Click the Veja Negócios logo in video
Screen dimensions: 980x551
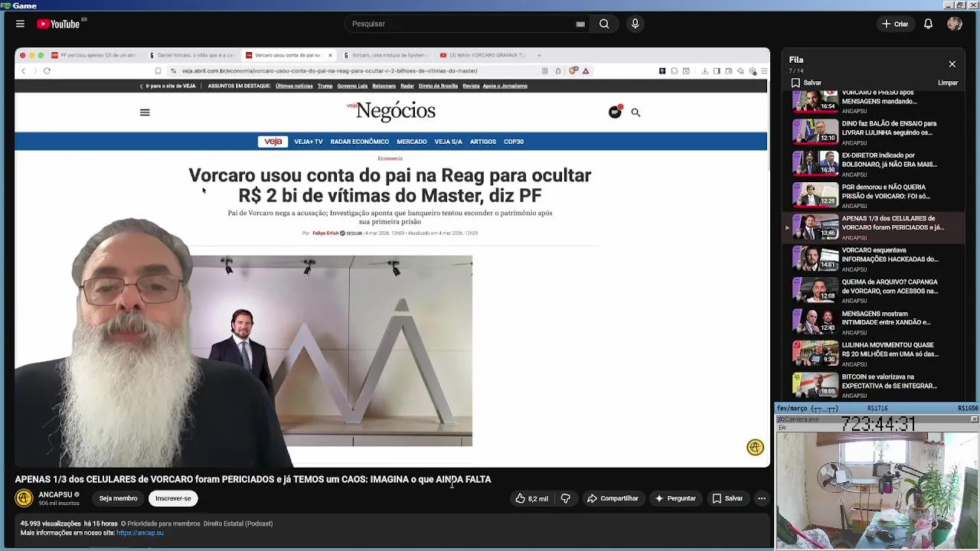point(390,112)
